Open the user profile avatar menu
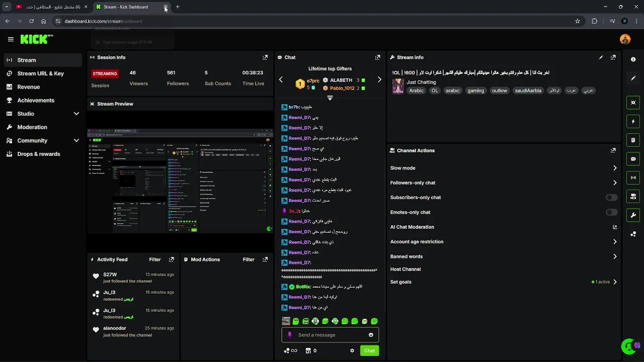The image size is (644, 362). [625, 39]
